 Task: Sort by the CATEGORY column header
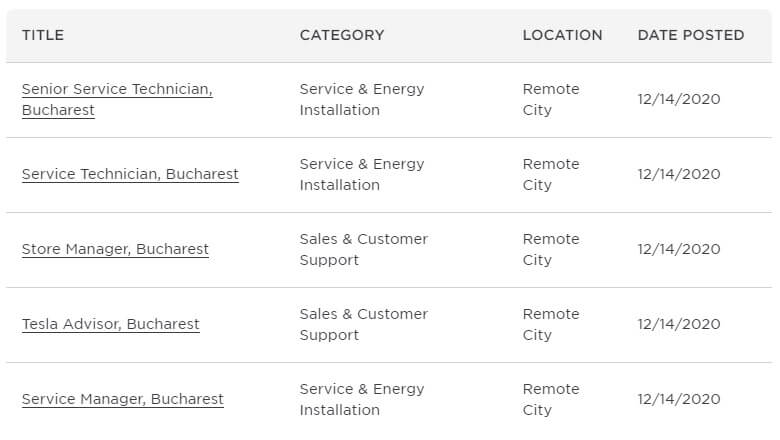click(x=342, y=35)
